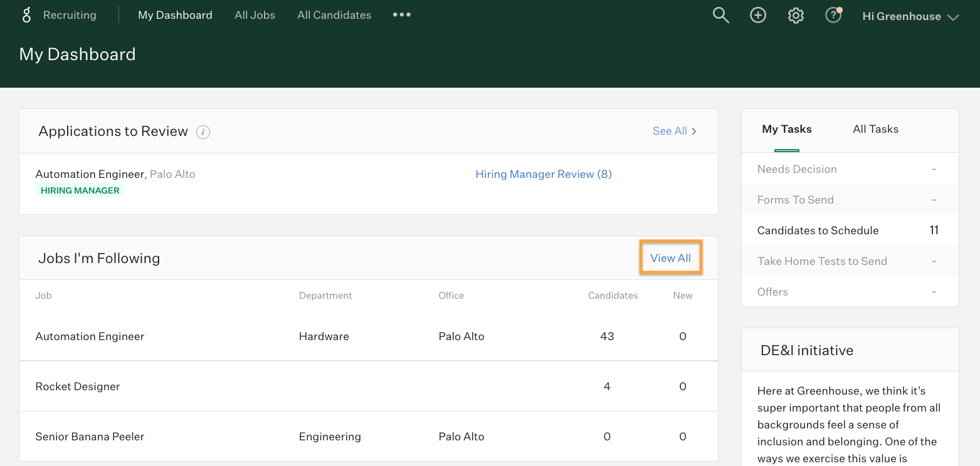The width and height of the screenshot is (980, 466).
Task: Click the Office column header
Action: coord(451,296)
